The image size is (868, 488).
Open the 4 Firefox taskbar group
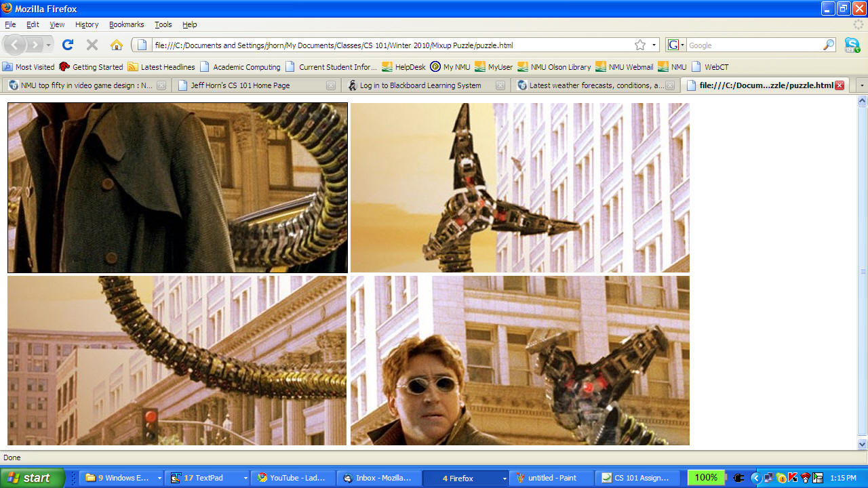[465, 478]
